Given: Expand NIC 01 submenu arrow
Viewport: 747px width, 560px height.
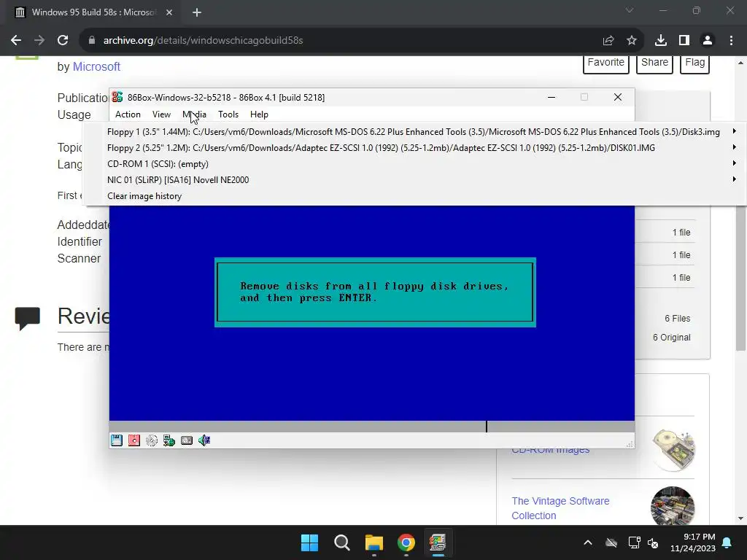Looking at the screenshot, I should [x=734, y=179].
